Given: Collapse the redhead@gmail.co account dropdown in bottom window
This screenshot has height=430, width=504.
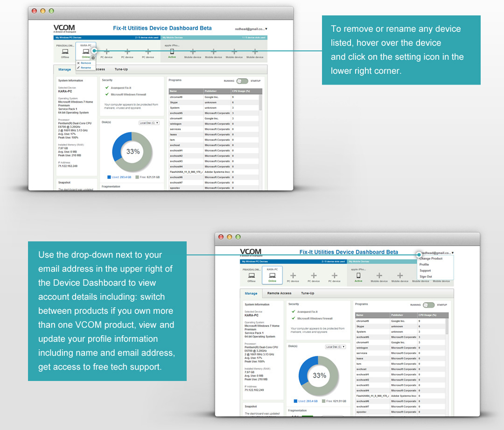Looking at the screenshot, I should 437,253.
